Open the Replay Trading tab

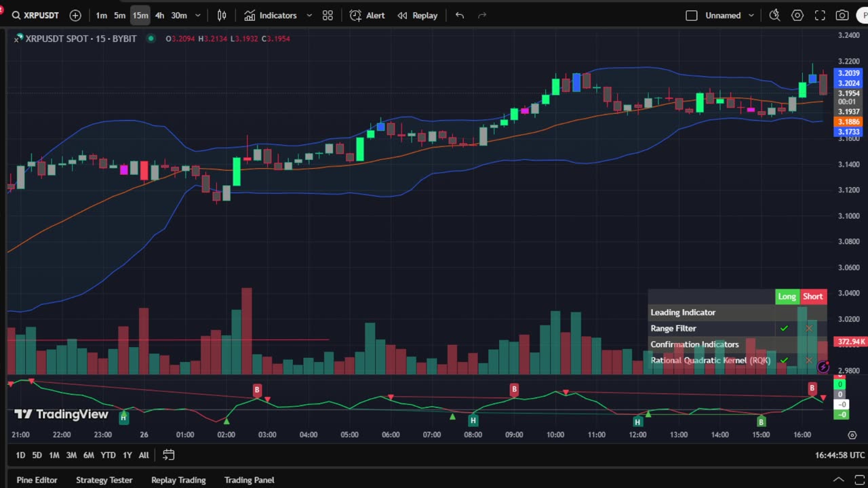(x=178, y=480)
